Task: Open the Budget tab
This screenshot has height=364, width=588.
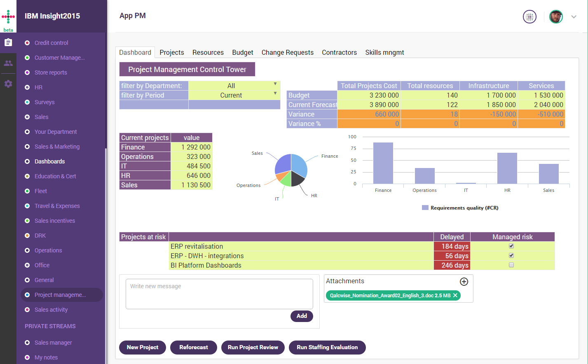Action: 242,52
